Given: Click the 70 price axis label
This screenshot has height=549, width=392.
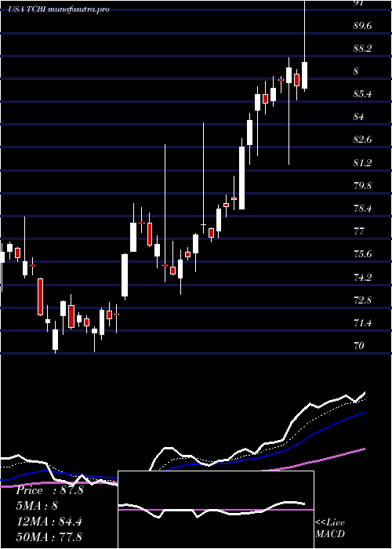Looking at the screenshot, I should 359,346.
